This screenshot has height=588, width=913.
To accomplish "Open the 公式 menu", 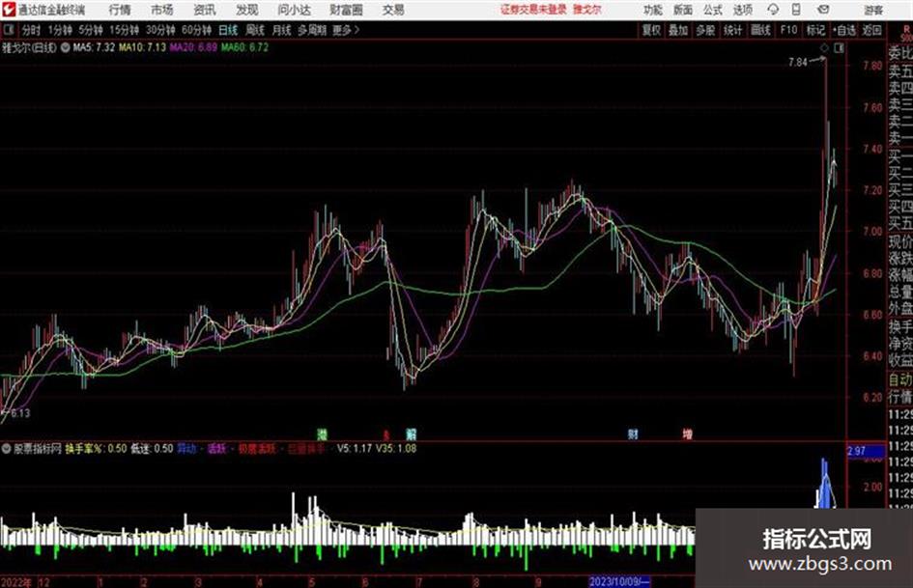I will 713,10.
